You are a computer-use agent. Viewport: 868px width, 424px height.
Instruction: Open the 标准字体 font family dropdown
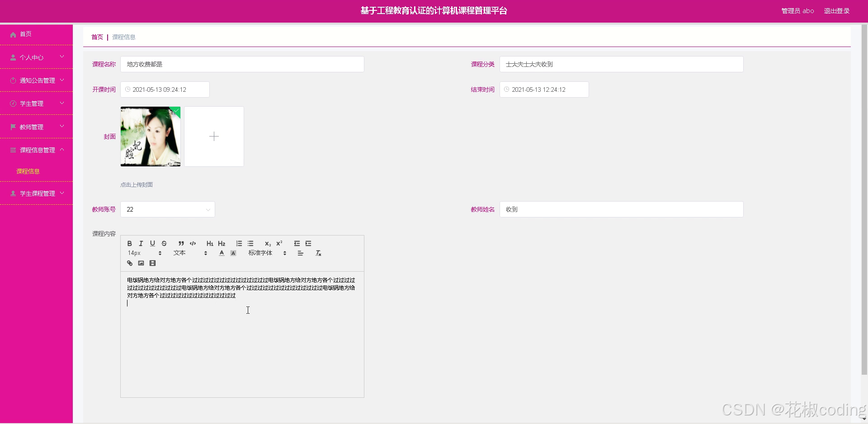pos(267,253)
